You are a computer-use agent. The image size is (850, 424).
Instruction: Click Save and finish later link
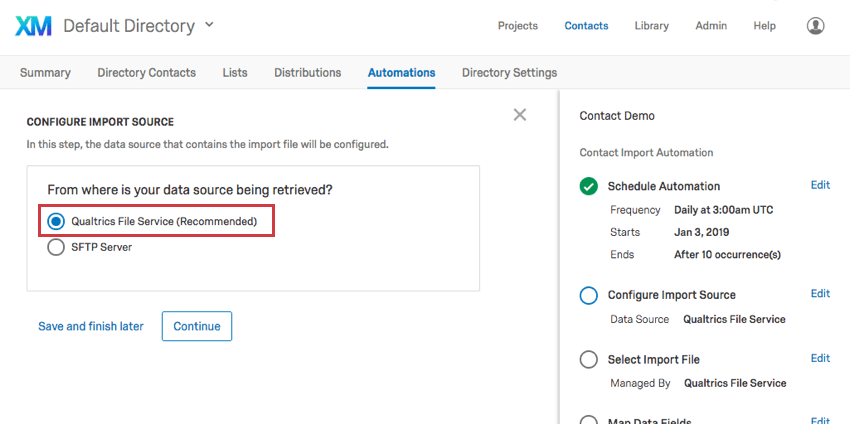pyautogui.click(x=91, y=326)
